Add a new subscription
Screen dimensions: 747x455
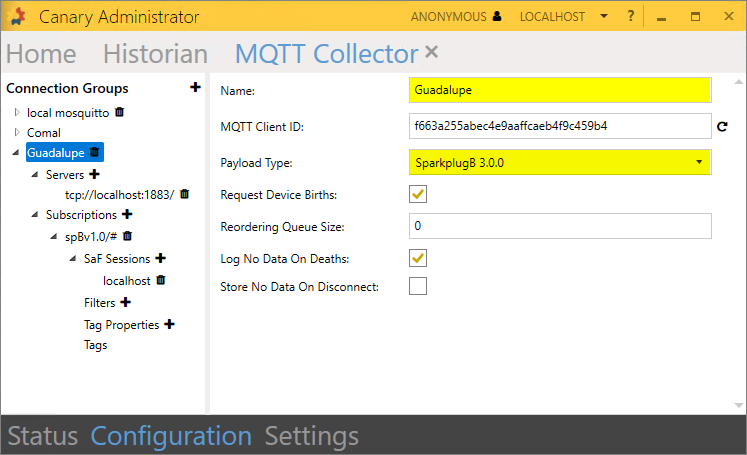[127, 214]
